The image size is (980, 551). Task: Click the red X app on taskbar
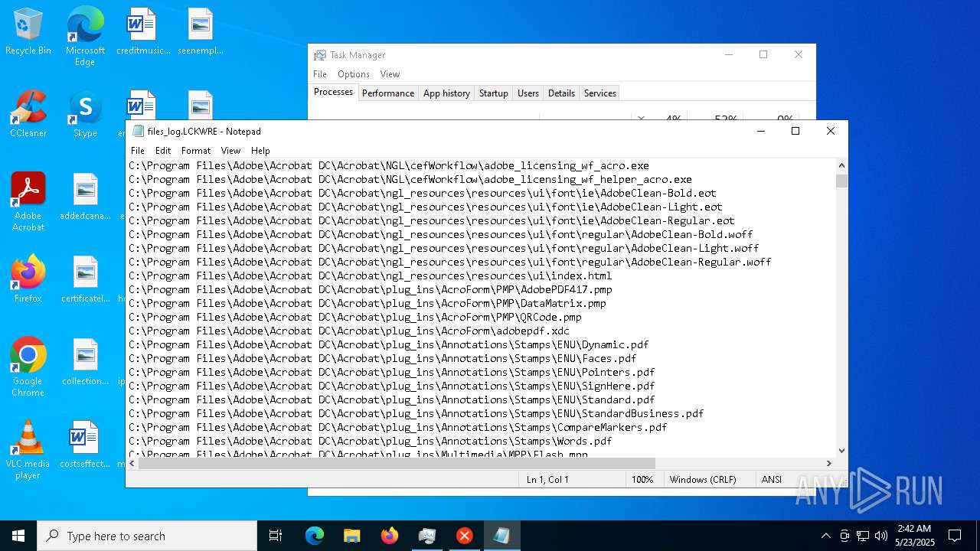pyautogui.click(x=464, y=536)
